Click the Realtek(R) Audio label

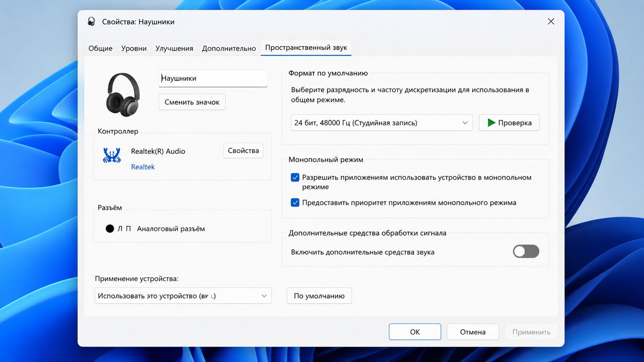pos(158,151)
